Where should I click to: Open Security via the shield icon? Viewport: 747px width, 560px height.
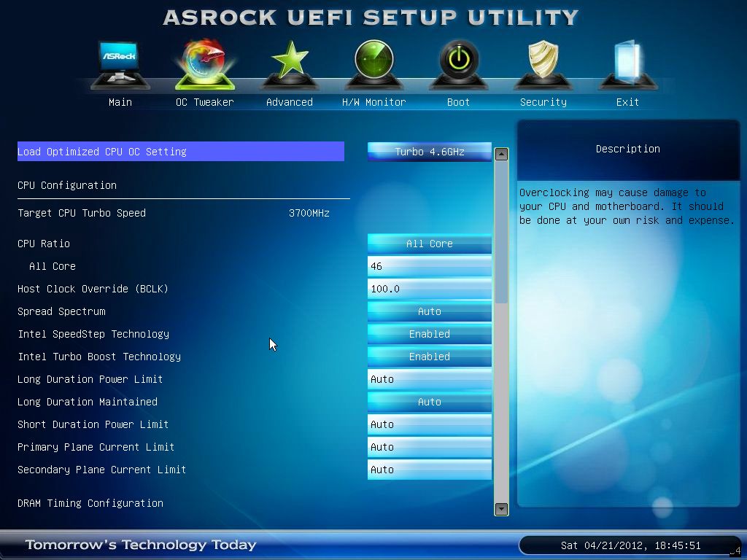543,65
